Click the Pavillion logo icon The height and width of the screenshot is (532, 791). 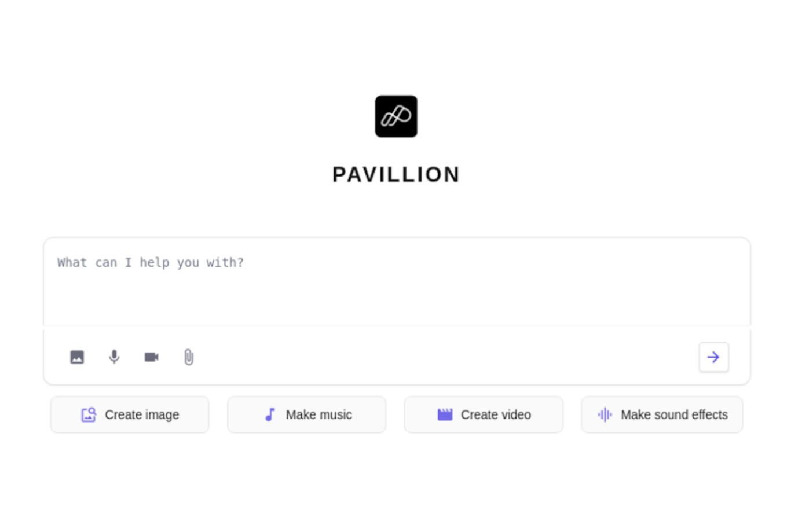(396, 116)
